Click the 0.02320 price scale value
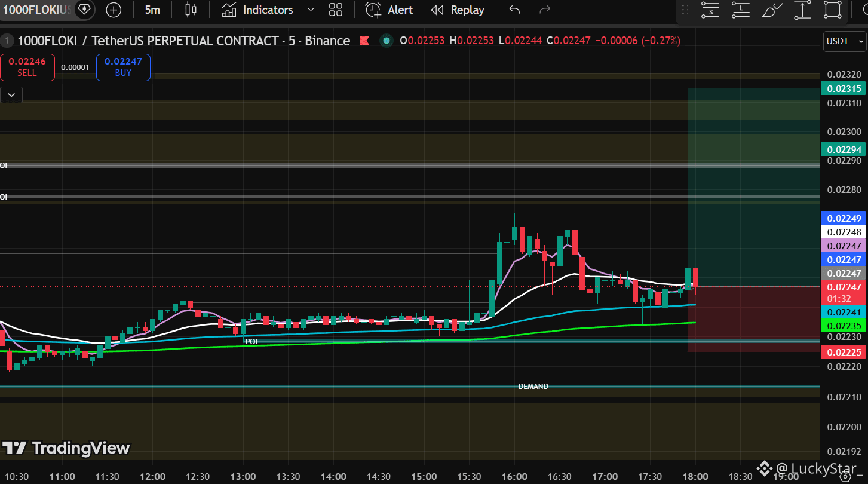Viewport: 868px width, 484px height. [844, 75]
